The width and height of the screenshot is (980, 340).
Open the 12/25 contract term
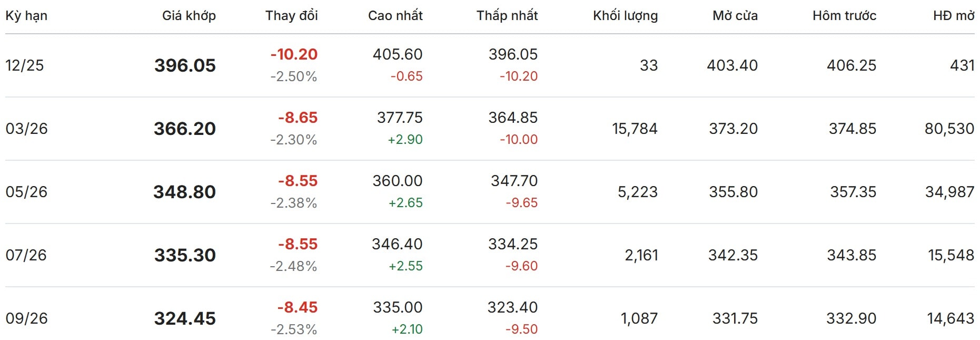pyautogui.click(x=25, y=65)
